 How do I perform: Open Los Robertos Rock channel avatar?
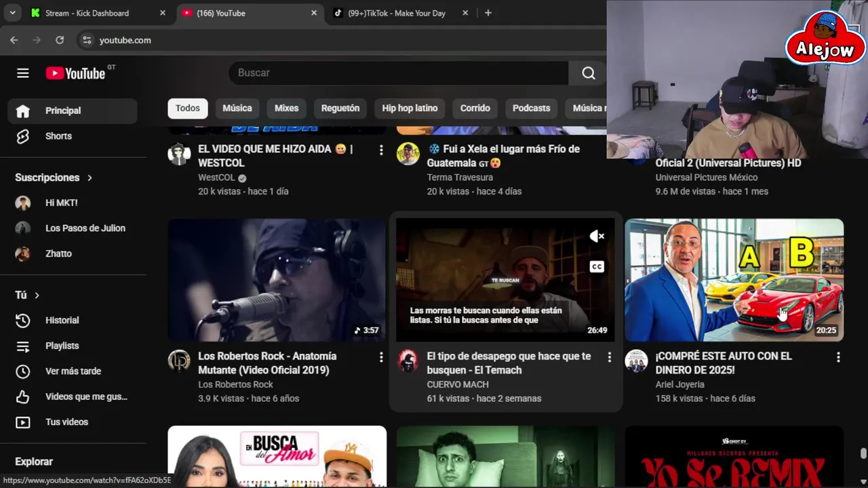(179, 361)
